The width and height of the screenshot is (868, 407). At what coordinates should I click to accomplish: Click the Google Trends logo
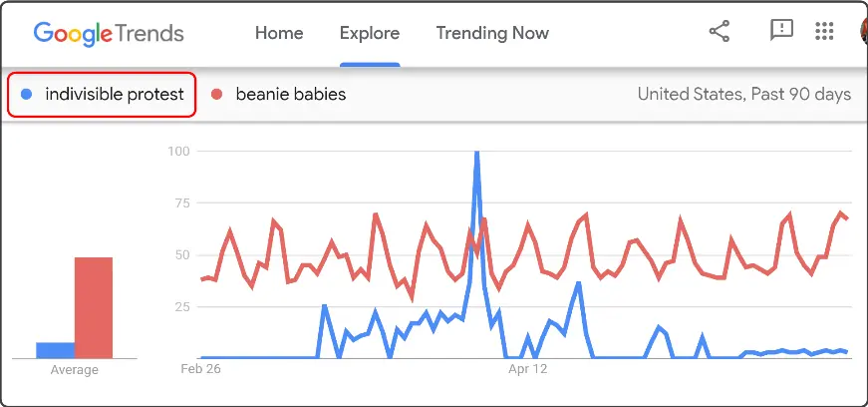coord(109,33)
